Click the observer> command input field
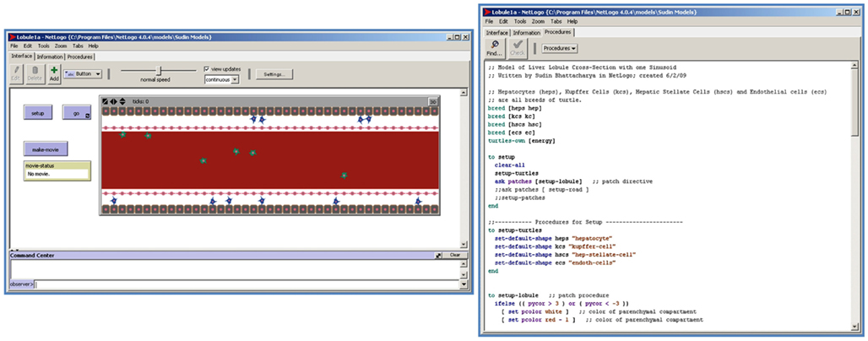 [x=247, y=284]
